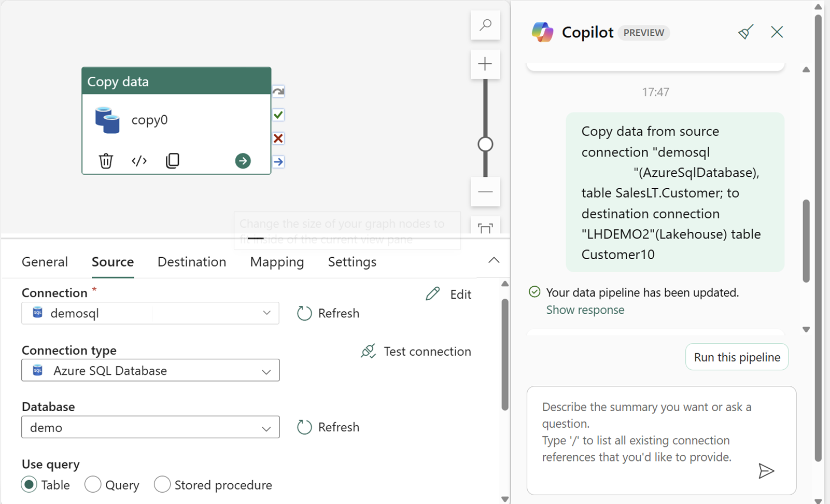Viewport: 830px width, 504px height.
Task: Click the 17:47 timestamp in chat
Action: pyautogui.click(x=655, y=92)
